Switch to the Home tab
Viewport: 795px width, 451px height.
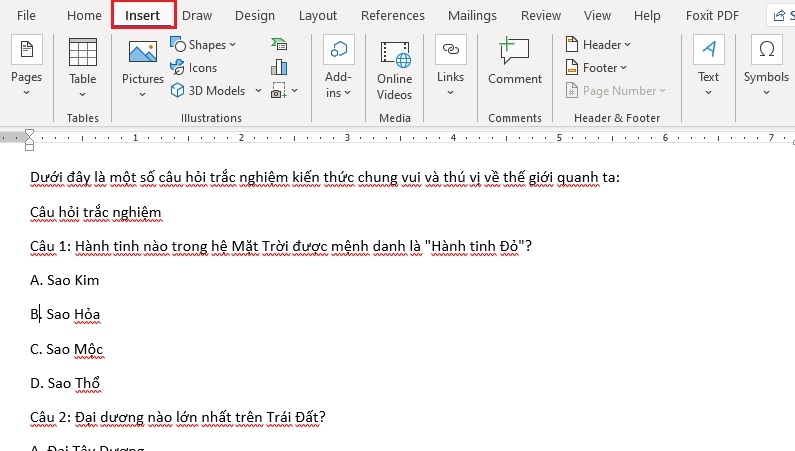point(84,16)
